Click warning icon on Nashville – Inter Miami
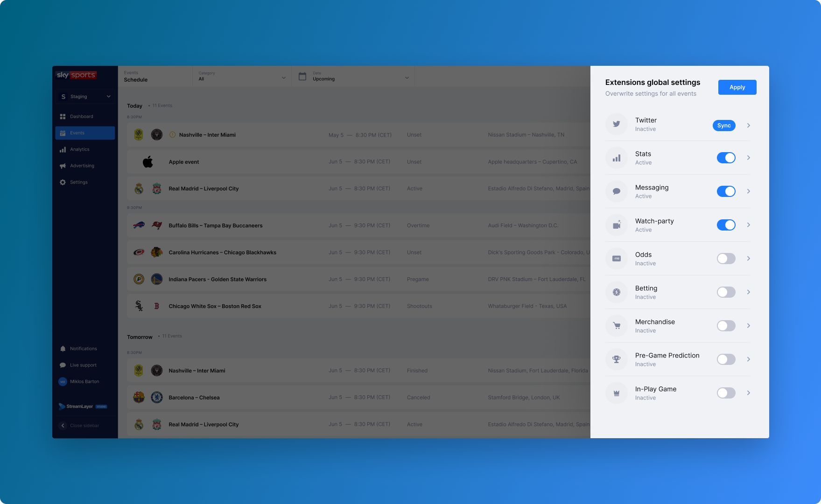 (x=172, y=135)
